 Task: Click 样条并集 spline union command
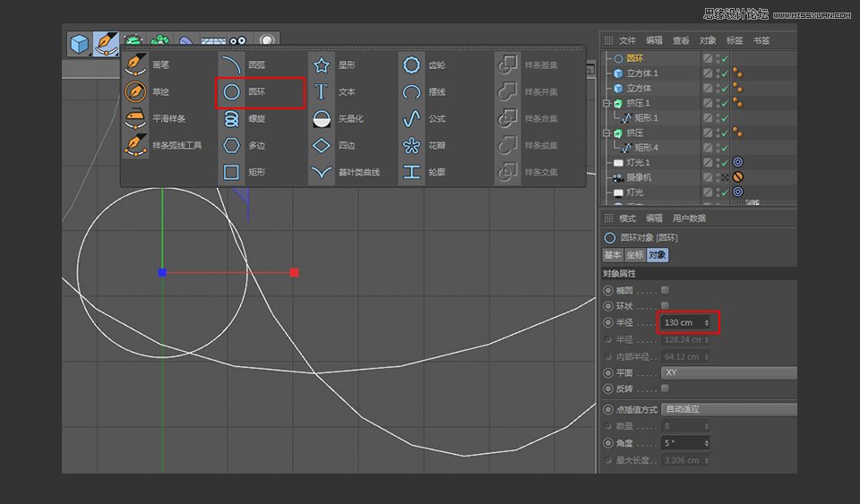(x=527, y=91)
